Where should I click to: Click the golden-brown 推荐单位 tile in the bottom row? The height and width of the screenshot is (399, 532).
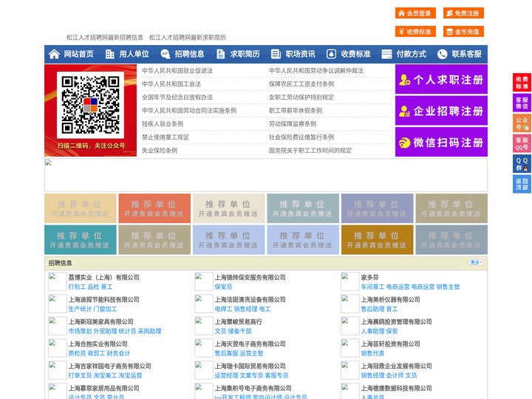click(x=378, y=240)
